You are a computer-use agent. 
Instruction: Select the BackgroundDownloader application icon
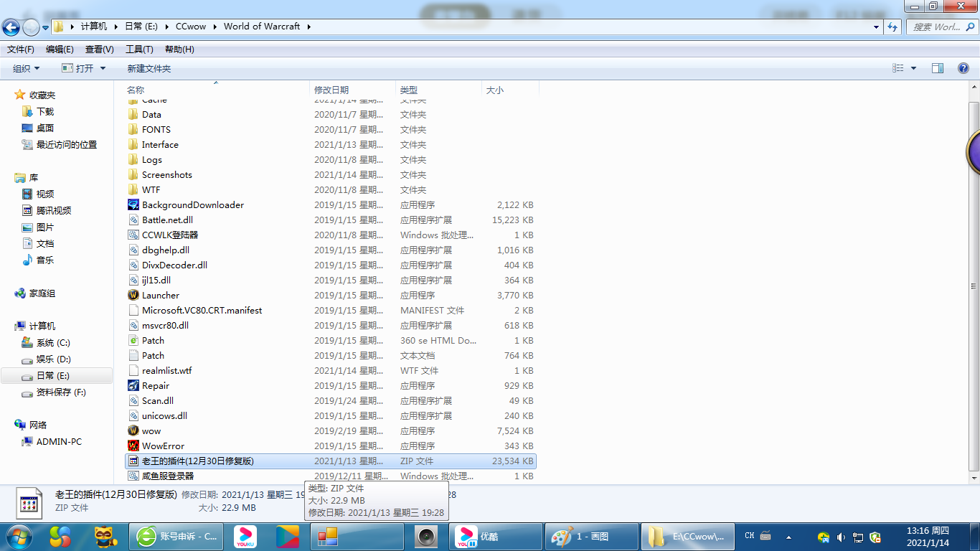(x=133, y=204)
